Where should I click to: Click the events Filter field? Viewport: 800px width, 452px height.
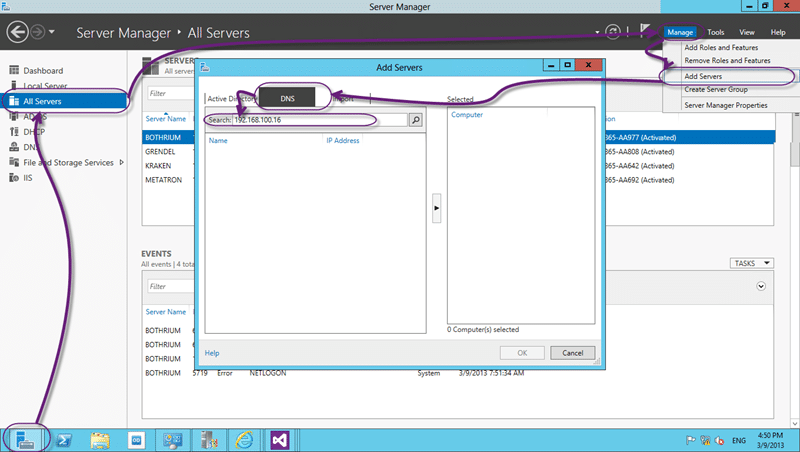coord(170,286)
